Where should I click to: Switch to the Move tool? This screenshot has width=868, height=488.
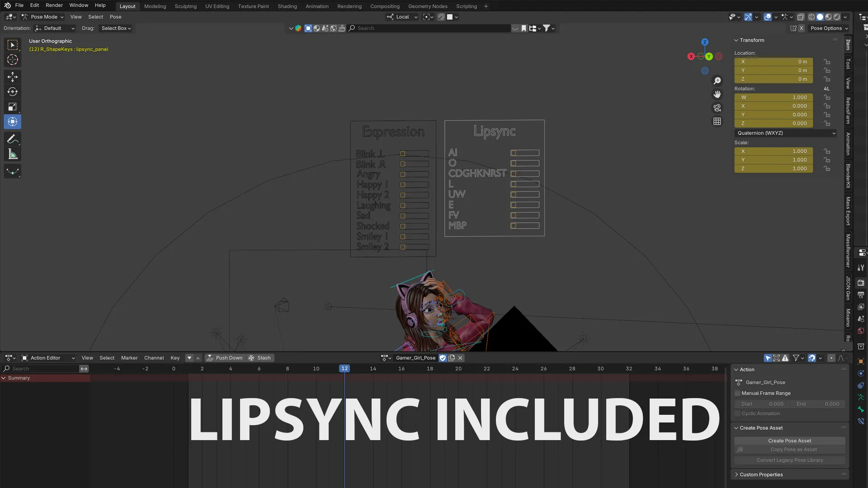click(12, 77)
